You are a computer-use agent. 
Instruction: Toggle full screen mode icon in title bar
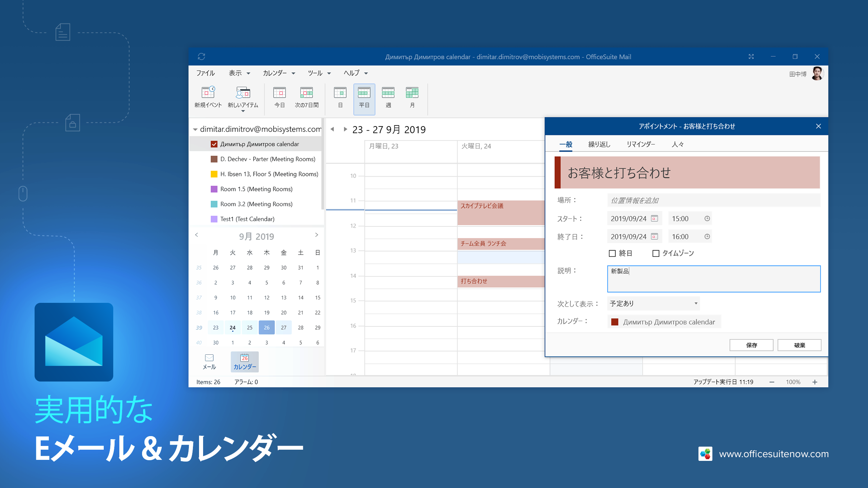tap(751, 57)
